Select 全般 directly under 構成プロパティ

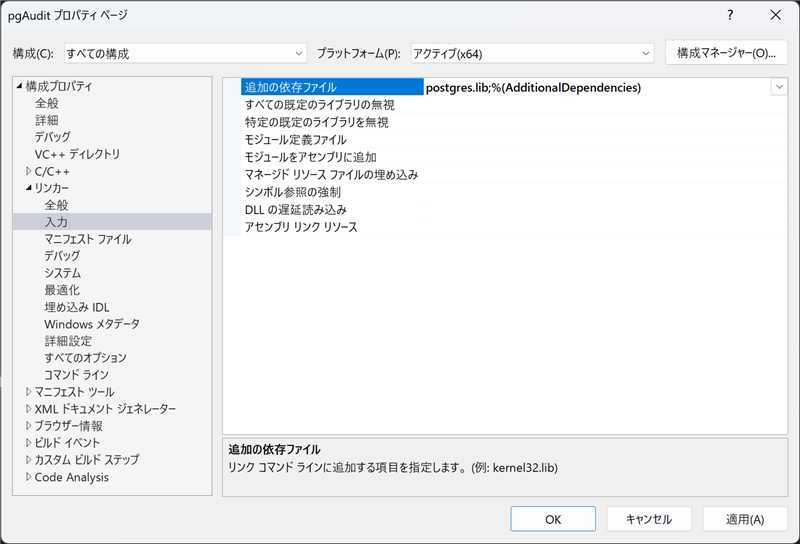point(47,103)
